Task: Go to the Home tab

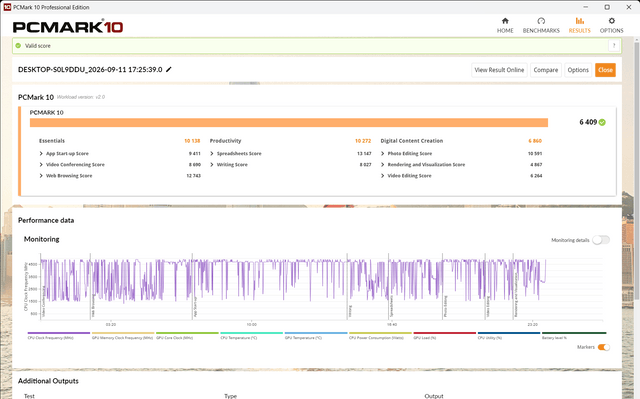Action: coord(505,25)
